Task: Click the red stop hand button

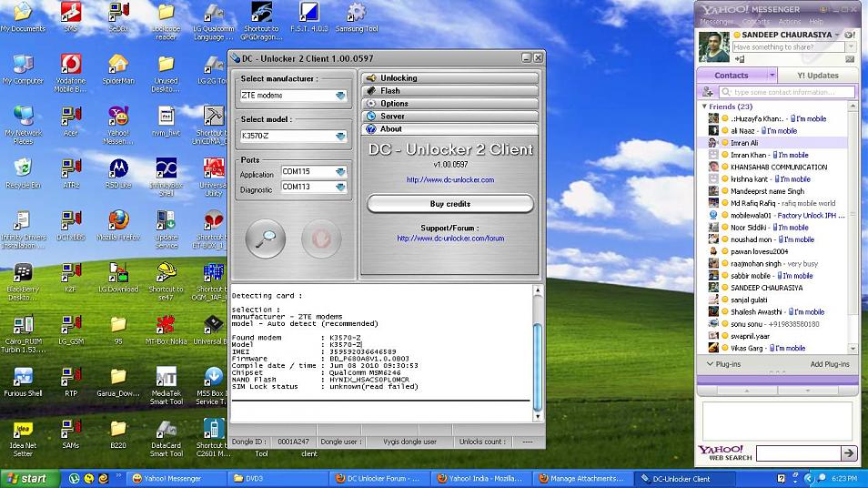Action: pyautogui.click(x=320, y=240)
